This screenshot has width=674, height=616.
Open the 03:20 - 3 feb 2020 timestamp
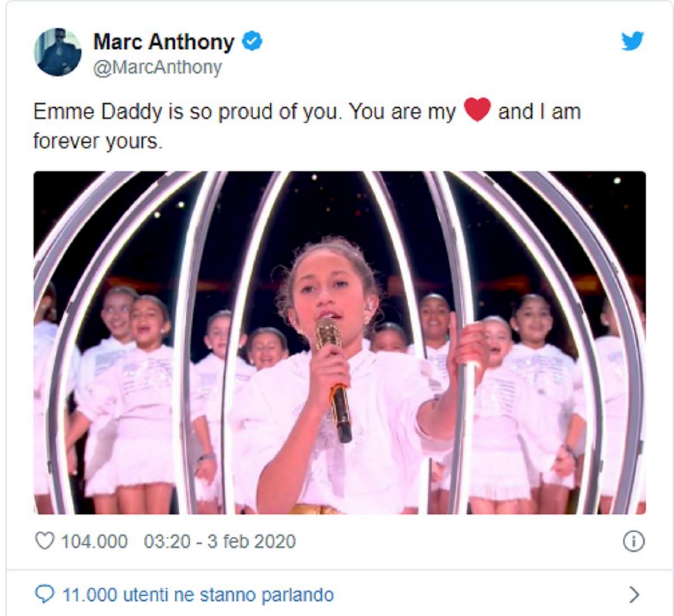point(220,541)
